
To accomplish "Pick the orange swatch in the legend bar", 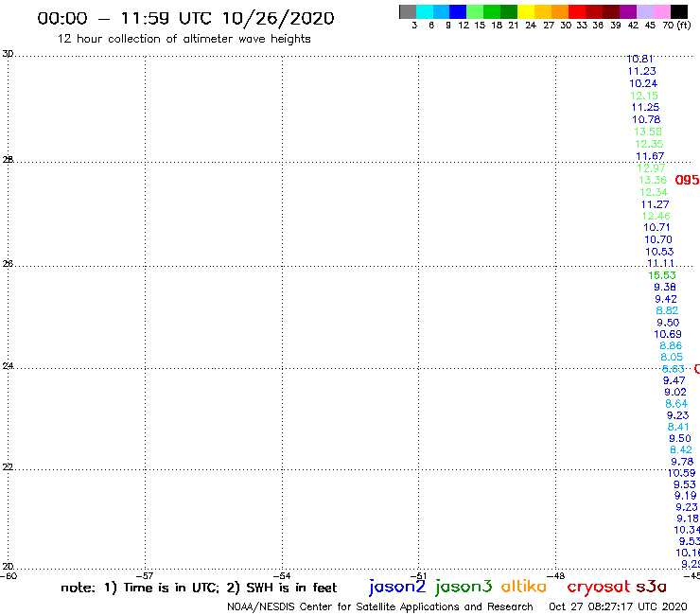I will point(560,11).
